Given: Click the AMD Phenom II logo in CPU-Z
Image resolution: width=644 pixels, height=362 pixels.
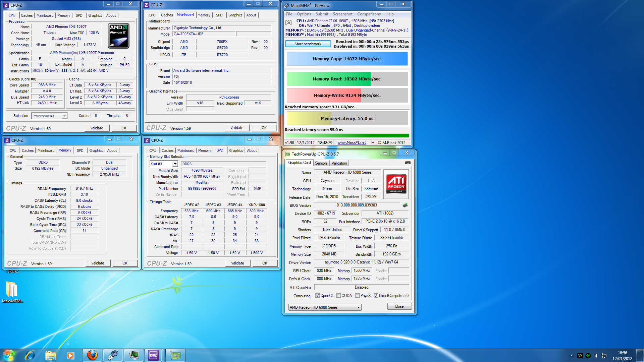Looking at the screenshot, I should click(119, 36).
